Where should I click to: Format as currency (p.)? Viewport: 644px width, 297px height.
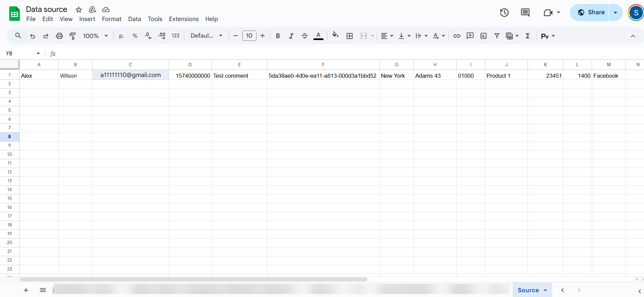pos(121,36)
